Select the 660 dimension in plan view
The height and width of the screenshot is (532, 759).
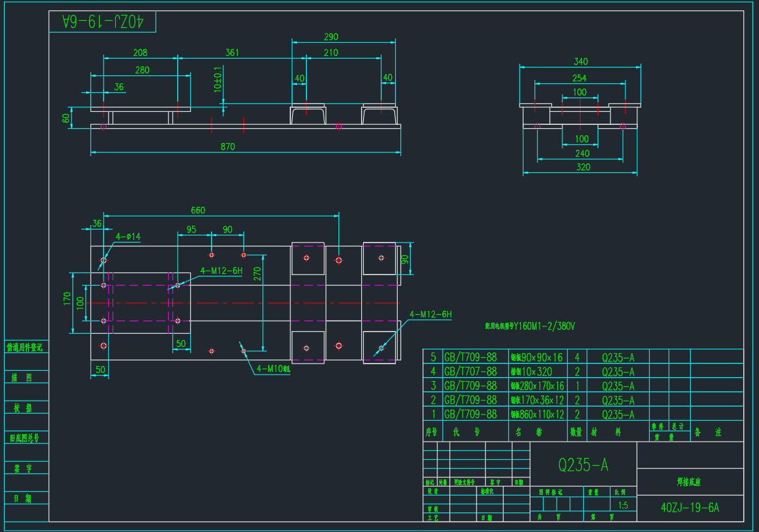pos(198,210)
